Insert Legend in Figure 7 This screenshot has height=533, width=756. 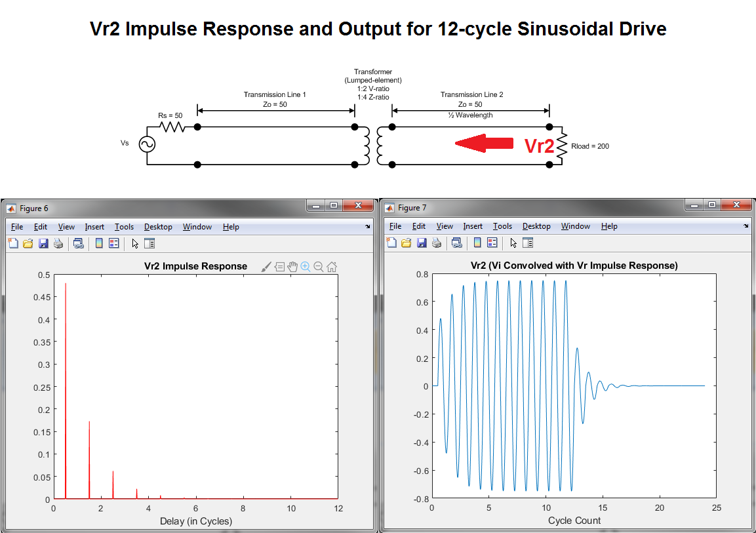pos(492,243)
